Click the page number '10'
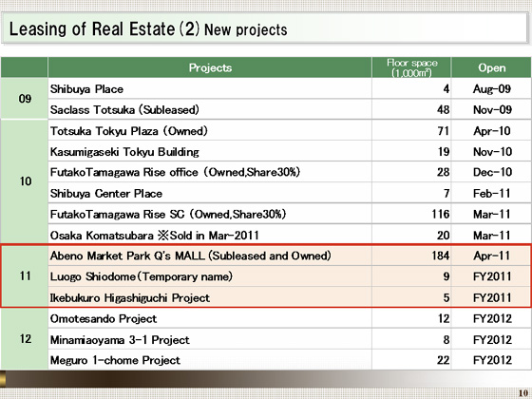The height and width of the screenshot is (399, 532). coord(522,392)
